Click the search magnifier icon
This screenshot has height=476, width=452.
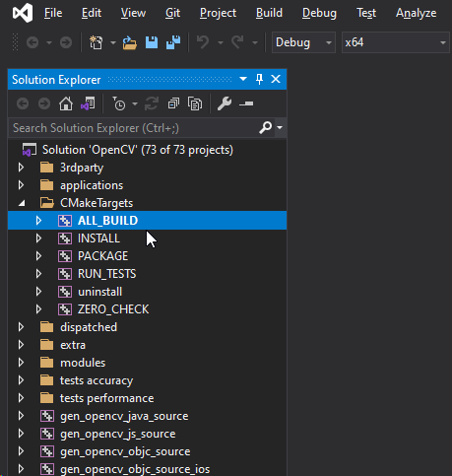pos(265,127)
